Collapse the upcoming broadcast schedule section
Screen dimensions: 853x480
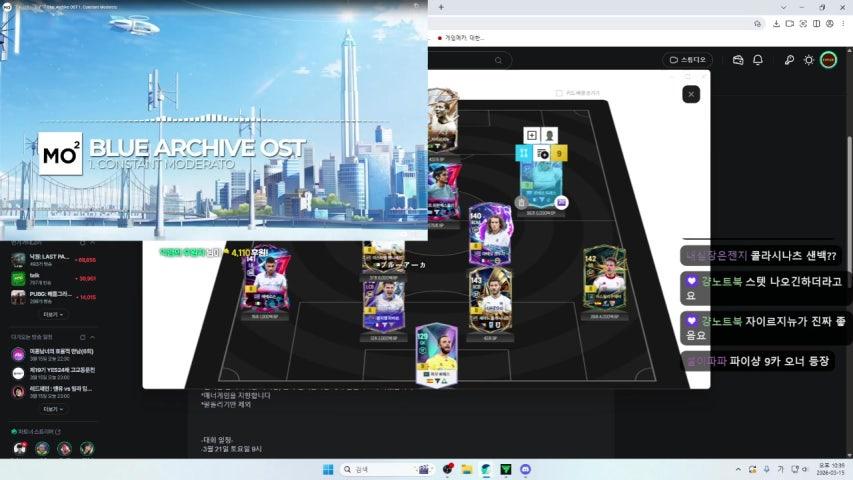point(92,337)
